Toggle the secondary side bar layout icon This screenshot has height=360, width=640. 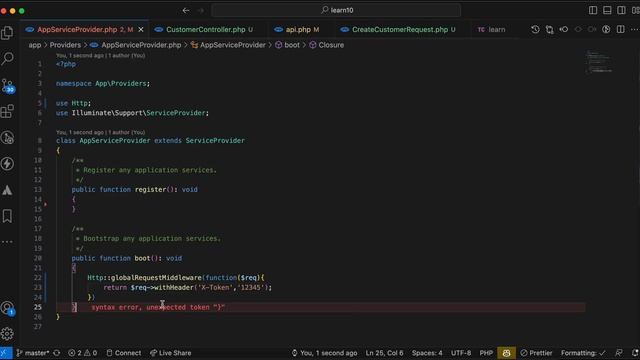click(621, 10)
